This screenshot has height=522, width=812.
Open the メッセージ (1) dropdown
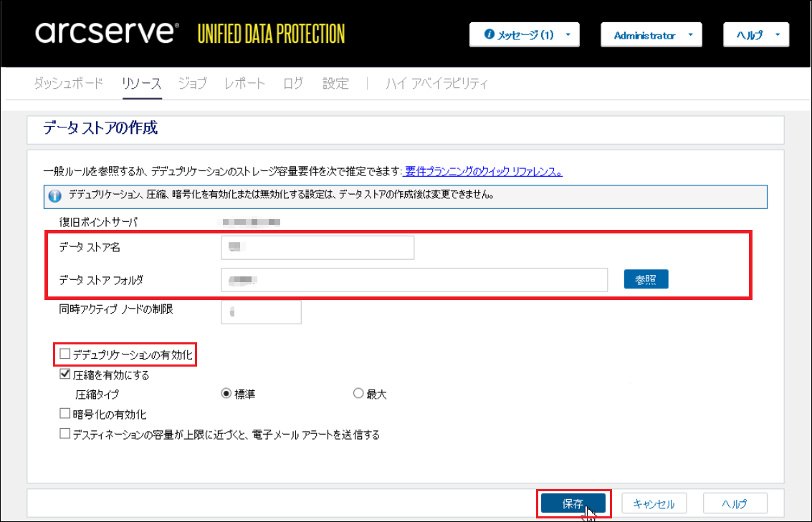pyautogui.click(x=524, y=35)
